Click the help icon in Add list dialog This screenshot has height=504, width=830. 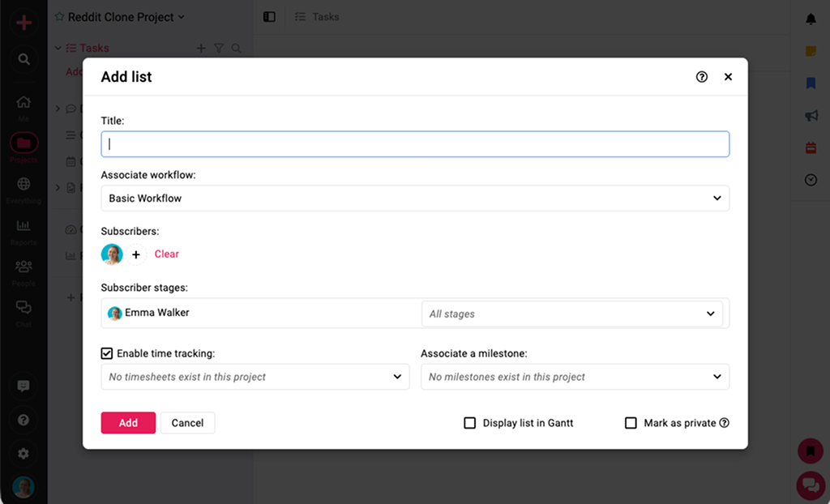701,77
